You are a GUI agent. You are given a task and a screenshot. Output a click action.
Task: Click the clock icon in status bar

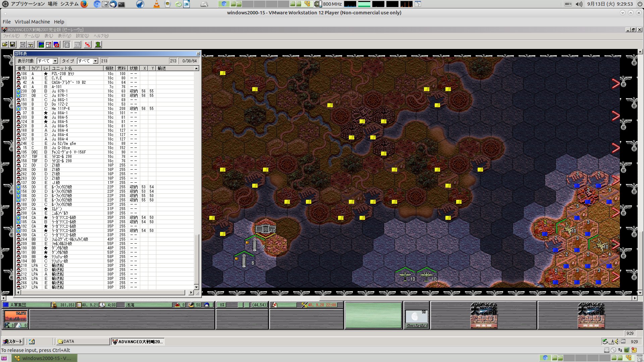[103, 305]
